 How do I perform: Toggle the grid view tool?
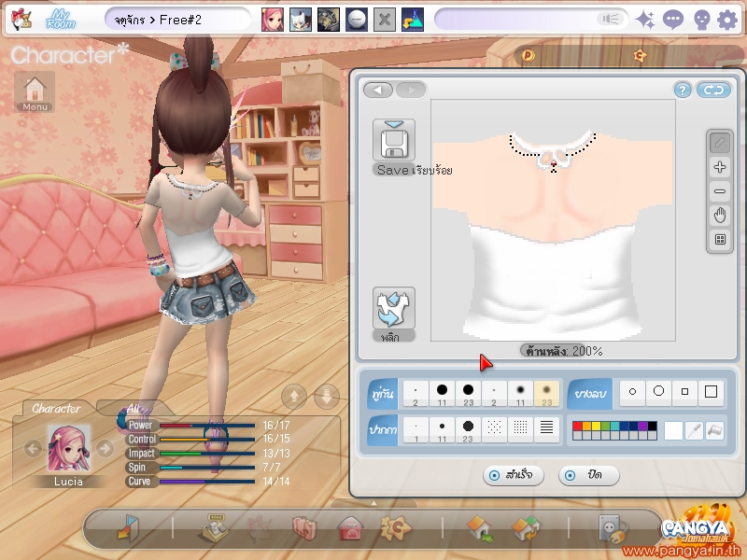719,240
